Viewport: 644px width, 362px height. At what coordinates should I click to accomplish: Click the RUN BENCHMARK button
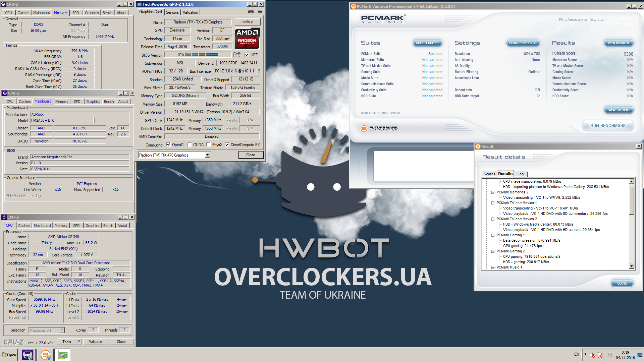[x=608, y=126]
